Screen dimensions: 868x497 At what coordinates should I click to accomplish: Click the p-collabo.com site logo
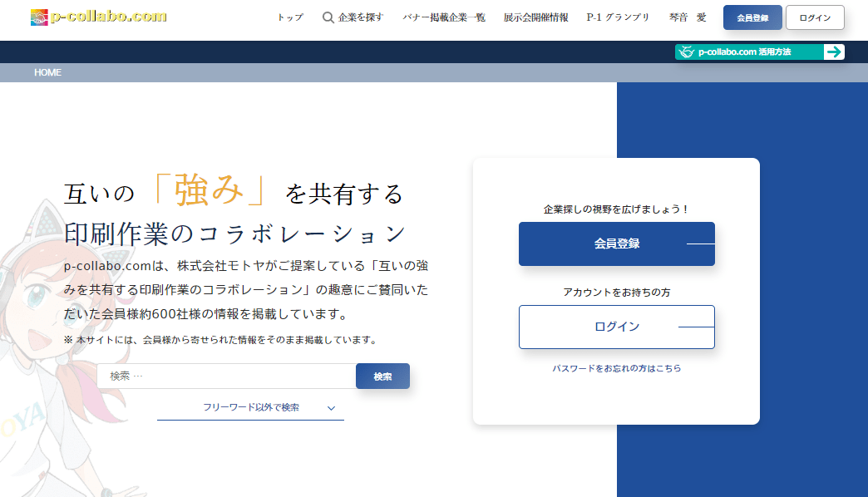pos(99,17)
